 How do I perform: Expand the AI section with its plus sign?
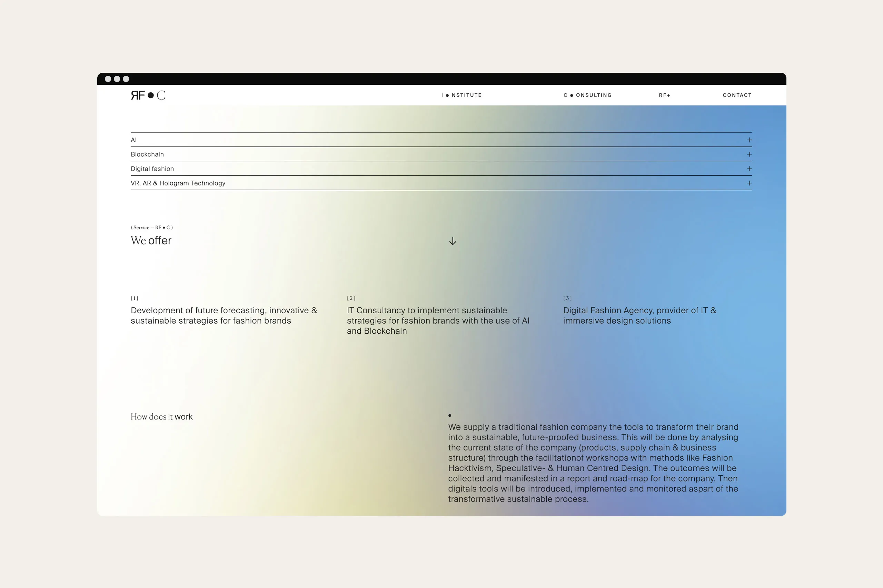pos(749,140)
